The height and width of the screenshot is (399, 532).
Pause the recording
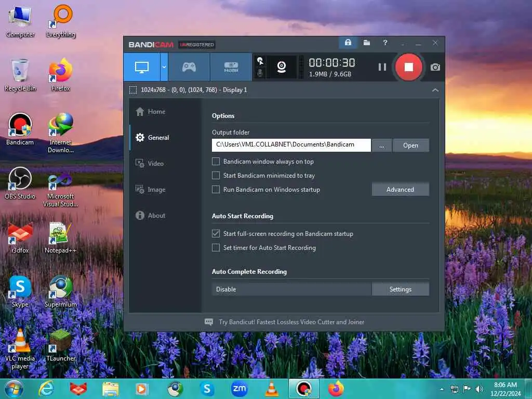(382, 67)
